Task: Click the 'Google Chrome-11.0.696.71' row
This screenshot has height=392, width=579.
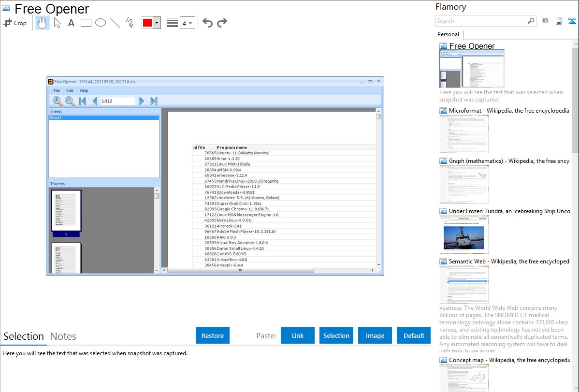Action: 284,209
